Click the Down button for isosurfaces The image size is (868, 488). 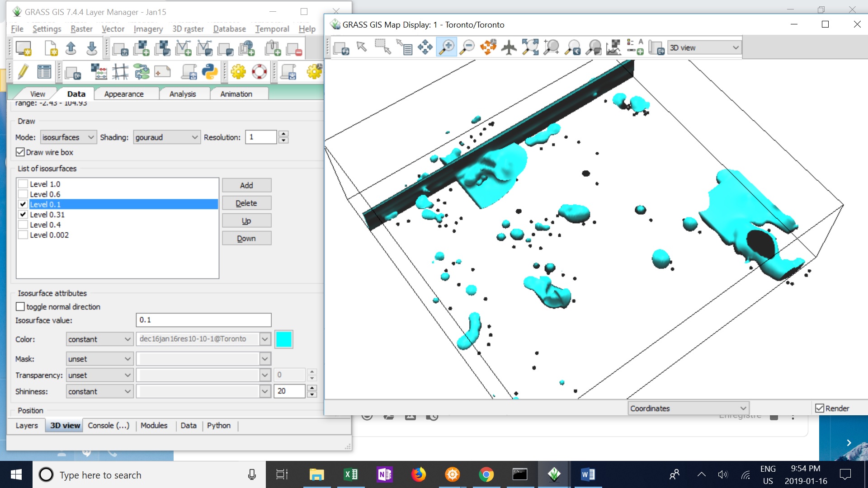pos(246,239)
